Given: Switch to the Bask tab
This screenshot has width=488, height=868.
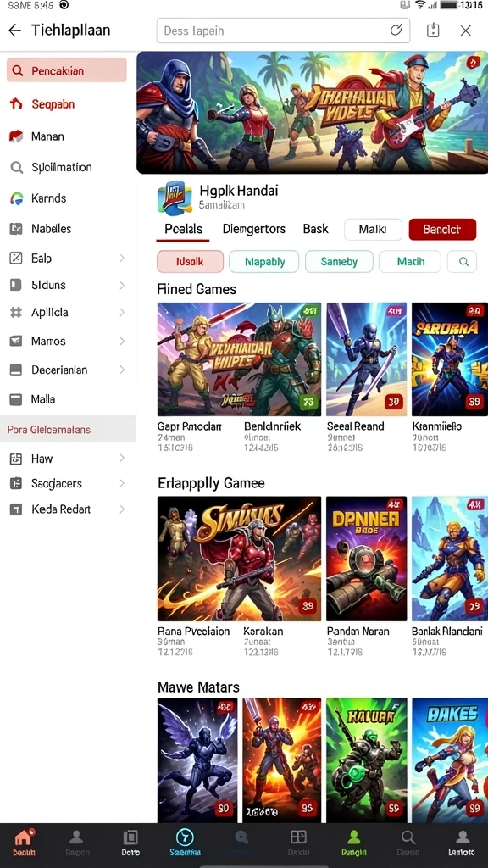Looking at the screenshot, I should click(315, 229).
